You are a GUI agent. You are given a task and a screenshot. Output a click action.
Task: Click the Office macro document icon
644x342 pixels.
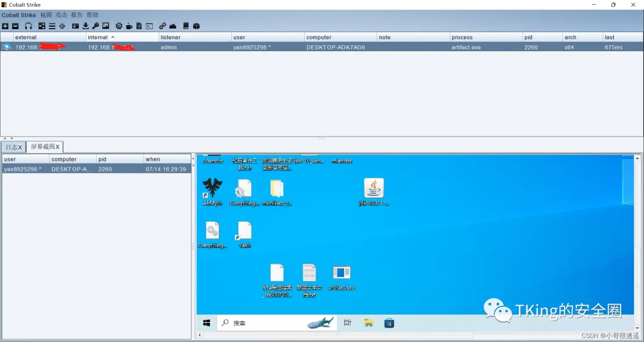click(x=139, y=26)
